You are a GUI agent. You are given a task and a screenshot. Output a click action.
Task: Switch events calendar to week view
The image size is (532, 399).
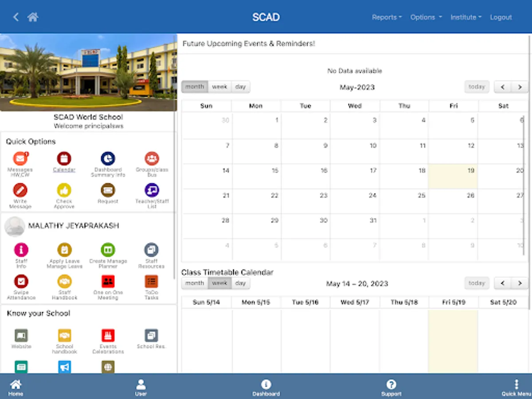coord(219,87)
